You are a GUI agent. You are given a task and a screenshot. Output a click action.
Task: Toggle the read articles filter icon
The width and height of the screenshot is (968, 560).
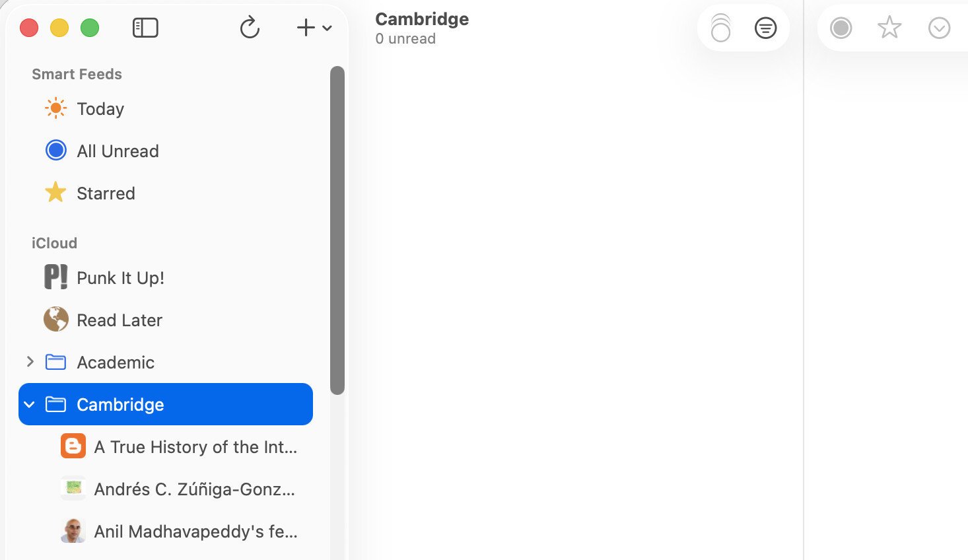(x=765, y=28)
